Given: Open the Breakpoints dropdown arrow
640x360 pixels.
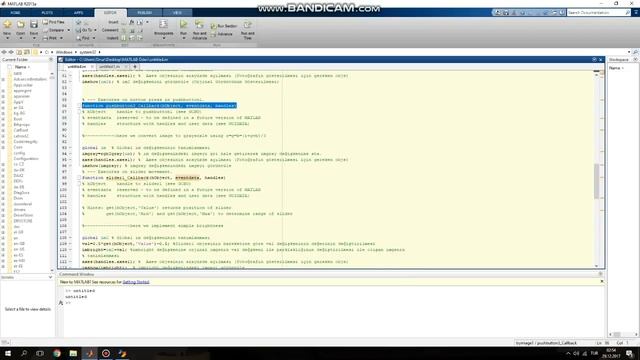Looking at the screenshot, I should point(163,38).
